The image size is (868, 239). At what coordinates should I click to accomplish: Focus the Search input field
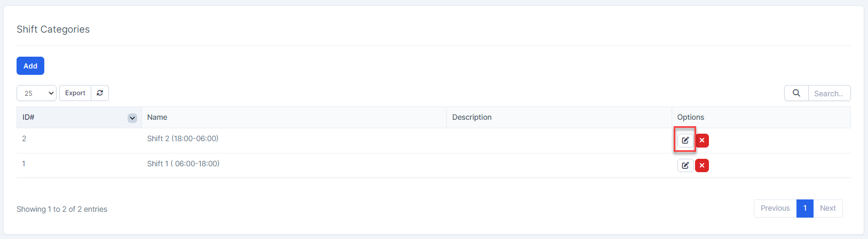(x=828, y=93)
